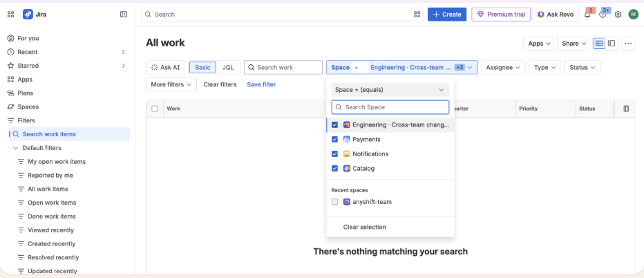
Task: Collapse the sidebar with the panel icon
Action: pos(124,15)
